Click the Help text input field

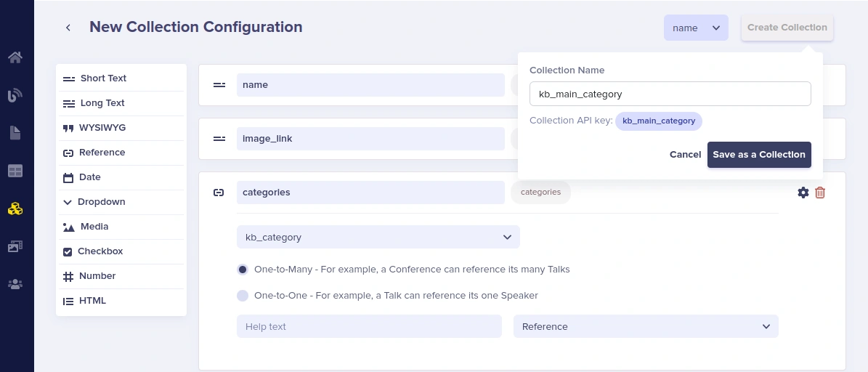click(369, 326)
